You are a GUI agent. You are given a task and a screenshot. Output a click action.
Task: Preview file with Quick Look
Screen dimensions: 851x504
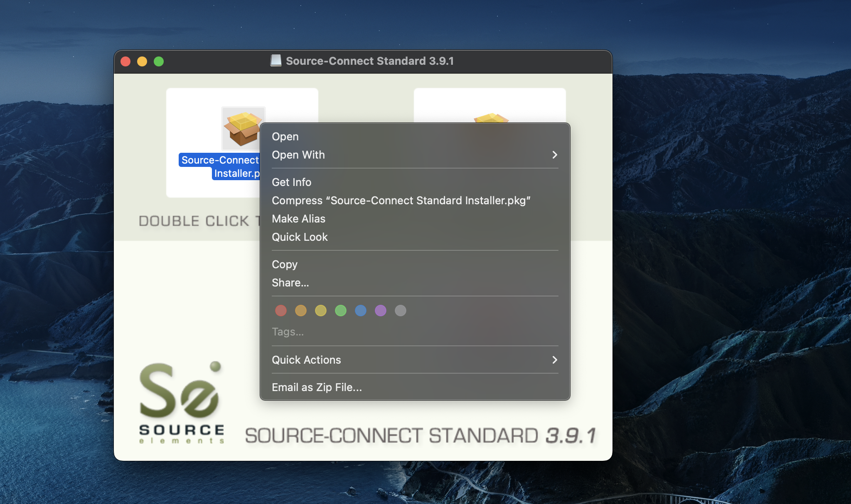click(x=300, y=237)
